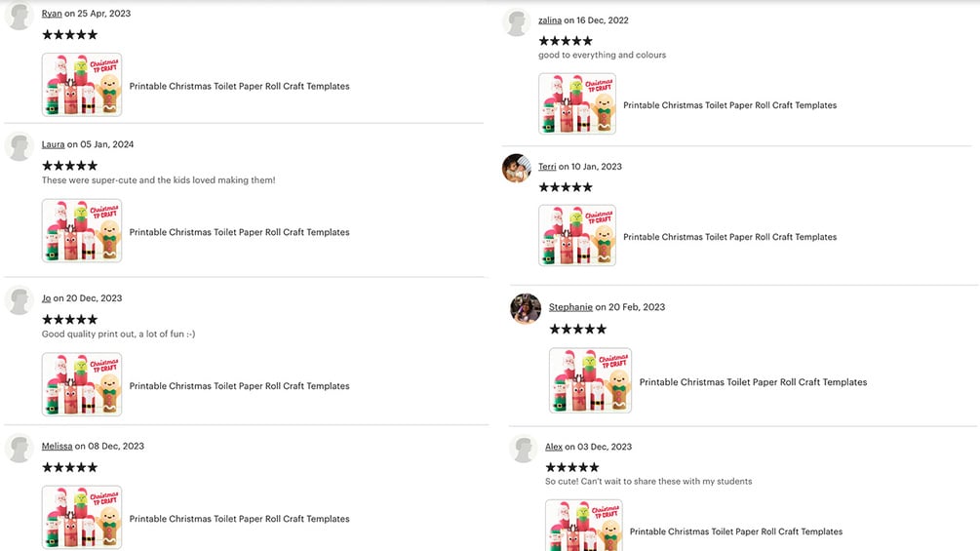Open product thumbnail in Stephanie's review
980x551 pixels.
590,380
